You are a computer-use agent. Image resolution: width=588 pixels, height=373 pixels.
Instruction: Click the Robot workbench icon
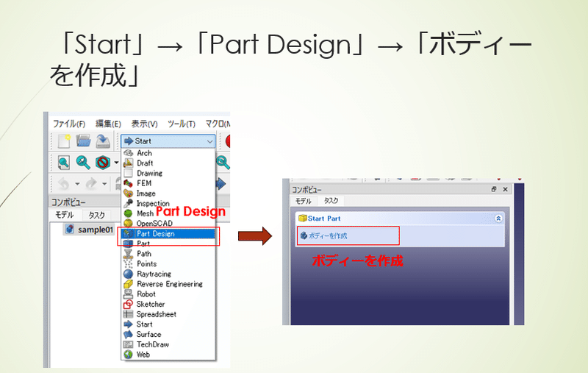(128, 294)
